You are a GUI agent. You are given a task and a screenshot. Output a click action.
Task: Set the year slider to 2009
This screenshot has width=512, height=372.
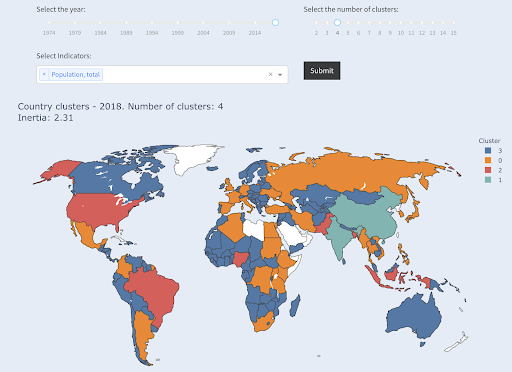click(x=229, y=23)
